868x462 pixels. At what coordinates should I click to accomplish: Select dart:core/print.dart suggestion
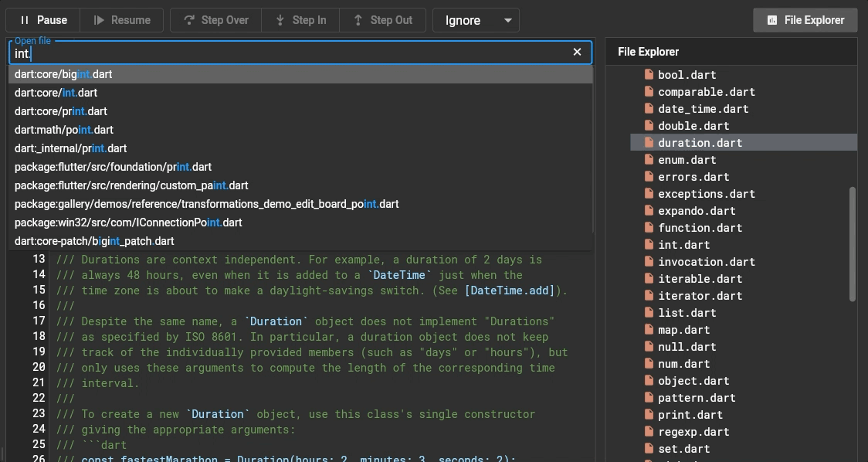click(300, 111)
